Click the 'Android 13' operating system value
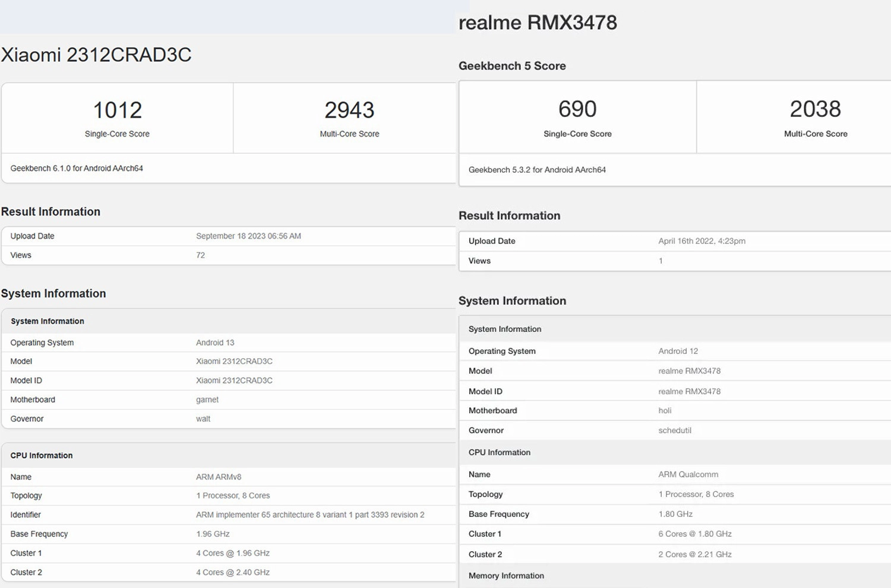Image resolution: width=891 pixels, height=588 pixels. pos(215,343)
